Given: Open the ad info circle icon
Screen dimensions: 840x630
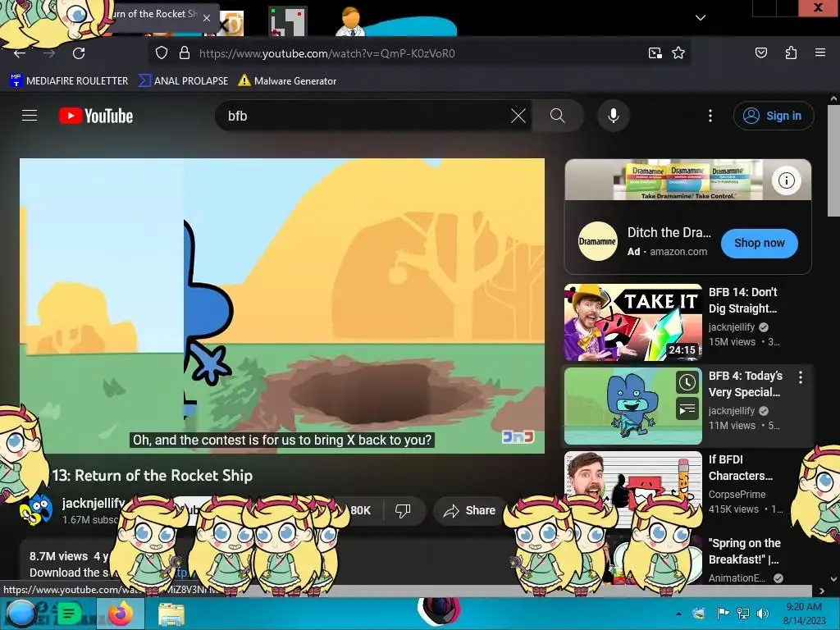Looking at the screenshot, I should pos(786,180).
